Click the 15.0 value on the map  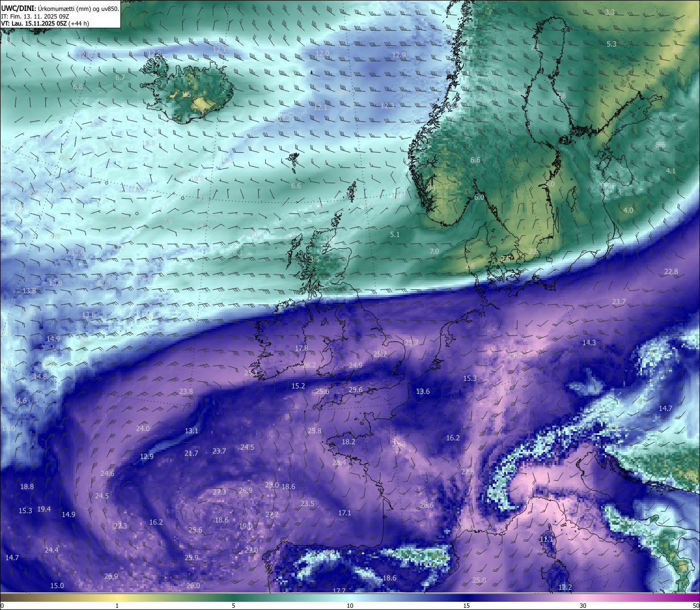pos(57,585)
